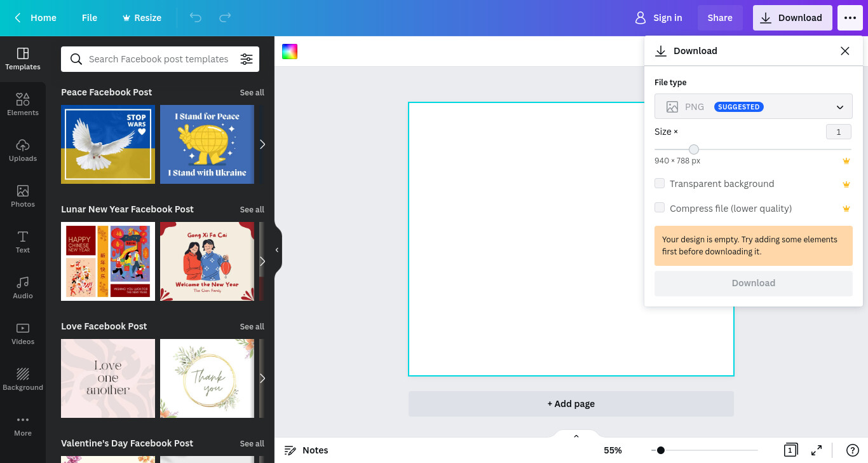
Task: Open the page grid view icon
Action: 790,450
